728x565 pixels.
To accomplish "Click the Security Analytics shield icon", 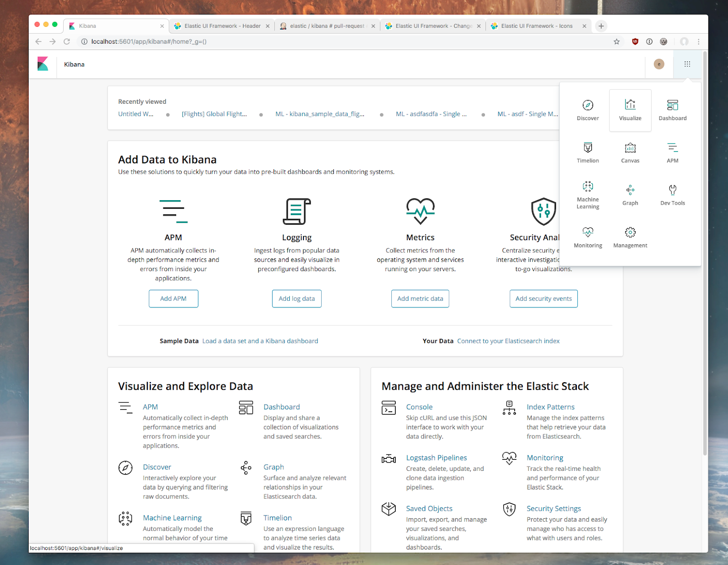I will click(x=544, y=212).
